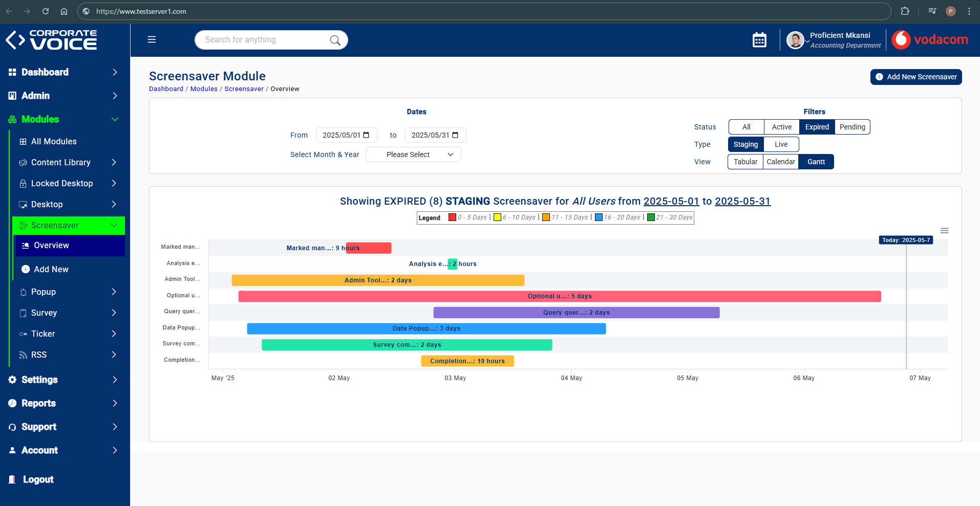Click the search magnifier icon

[335, 40]
